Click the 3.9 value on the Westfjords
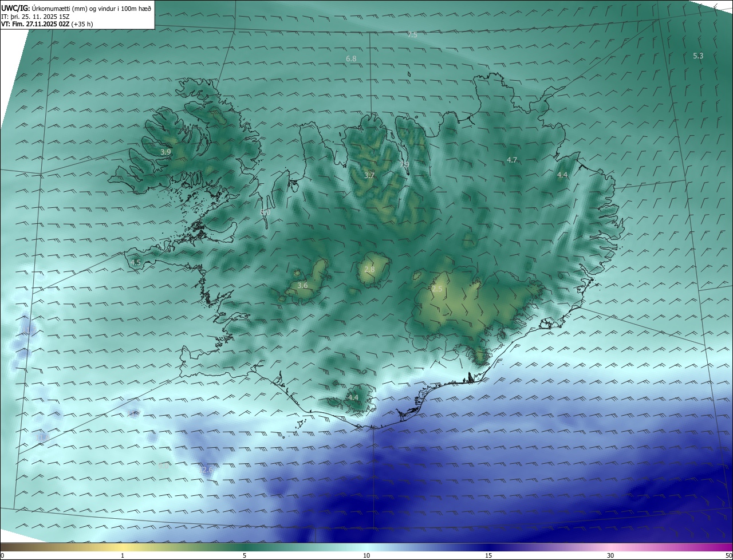 click(x=165, y=152)
